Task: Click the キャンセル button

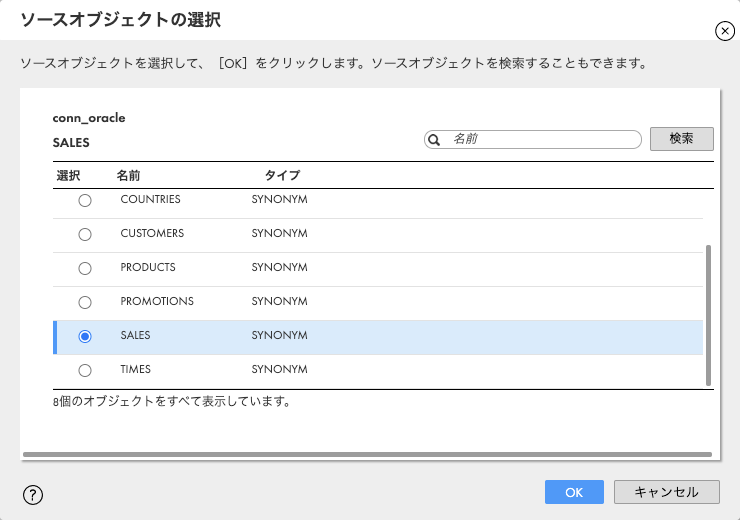Action: pos(666,492)
